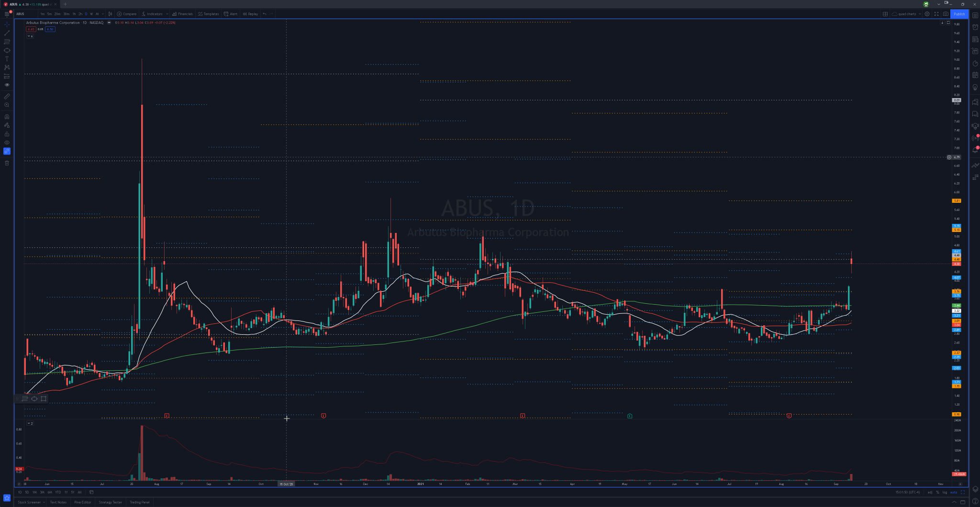The image size is (980, 507).
Task: Open indicator Templates menu
Action: point(208,14)
